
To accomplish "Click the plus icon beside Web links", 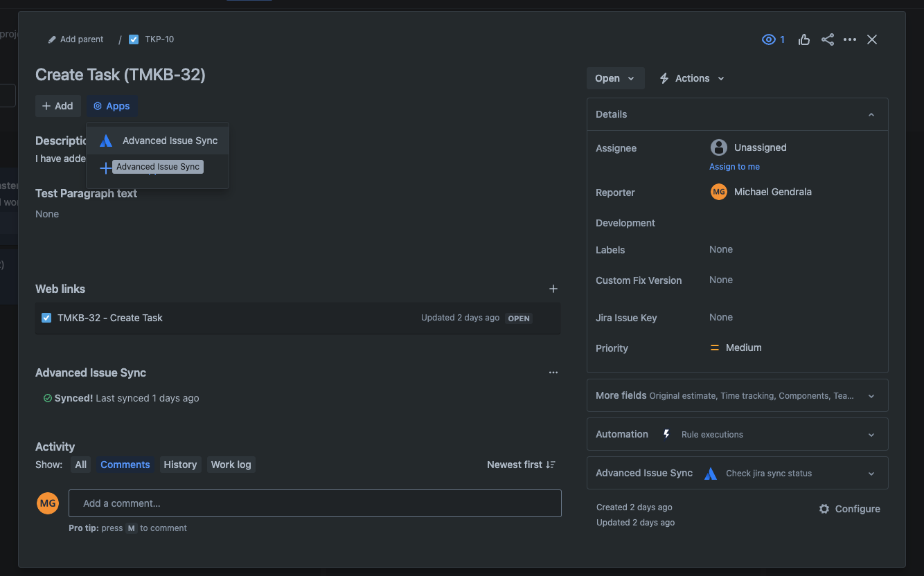I will (553, 289).
